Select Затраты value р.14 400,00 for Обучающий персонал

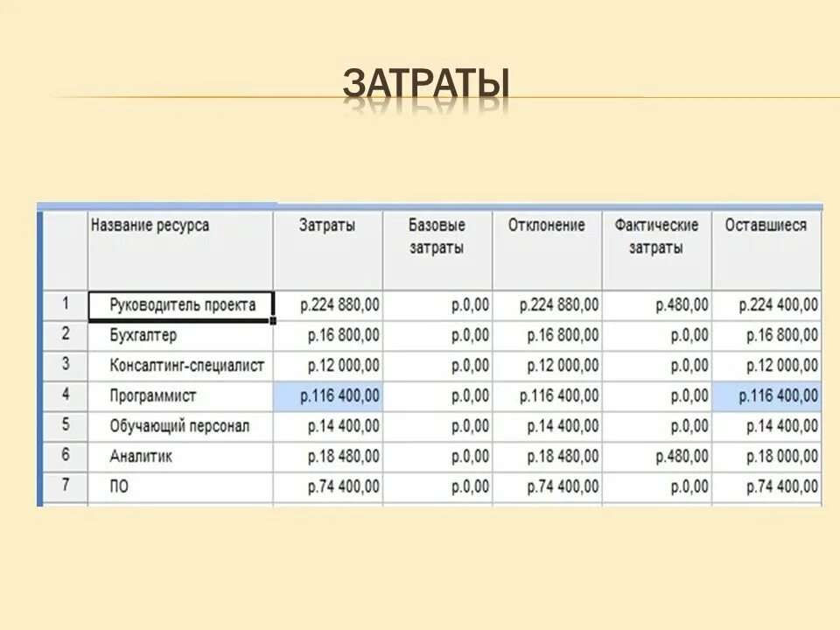point(328,427)
